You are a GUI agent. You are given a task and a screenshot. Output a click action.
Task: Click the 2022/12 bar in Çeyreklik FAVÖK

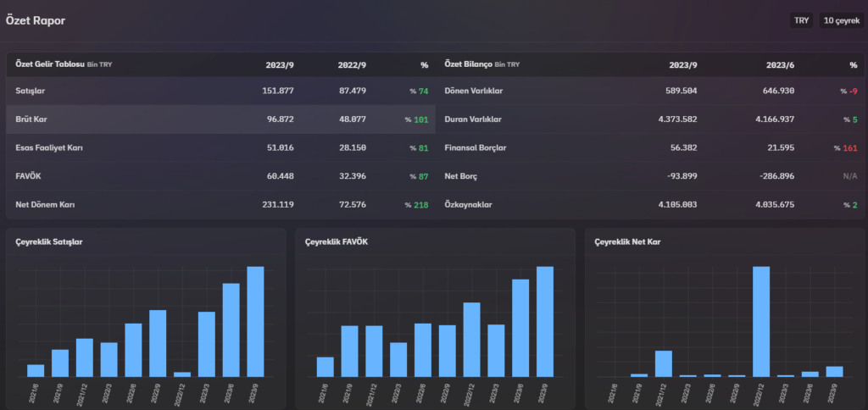(x=471, y=340)
